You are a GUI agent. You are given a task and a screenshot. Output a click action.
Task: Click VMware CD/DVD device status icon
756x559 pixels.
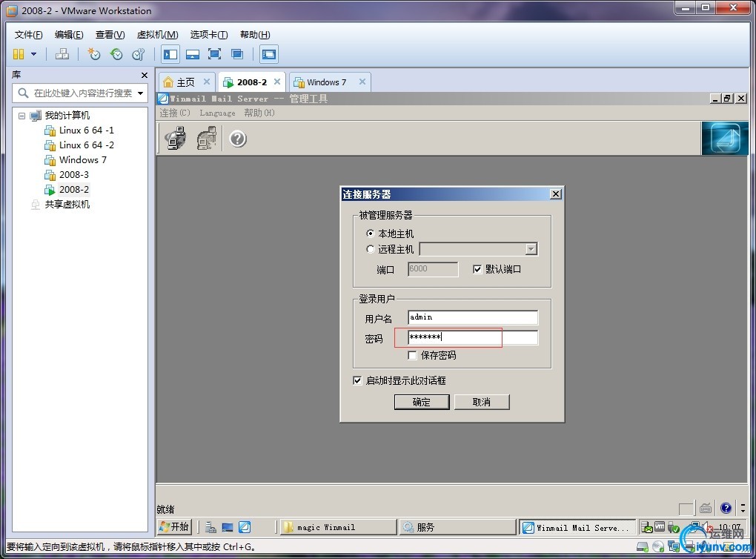[658, 546]
